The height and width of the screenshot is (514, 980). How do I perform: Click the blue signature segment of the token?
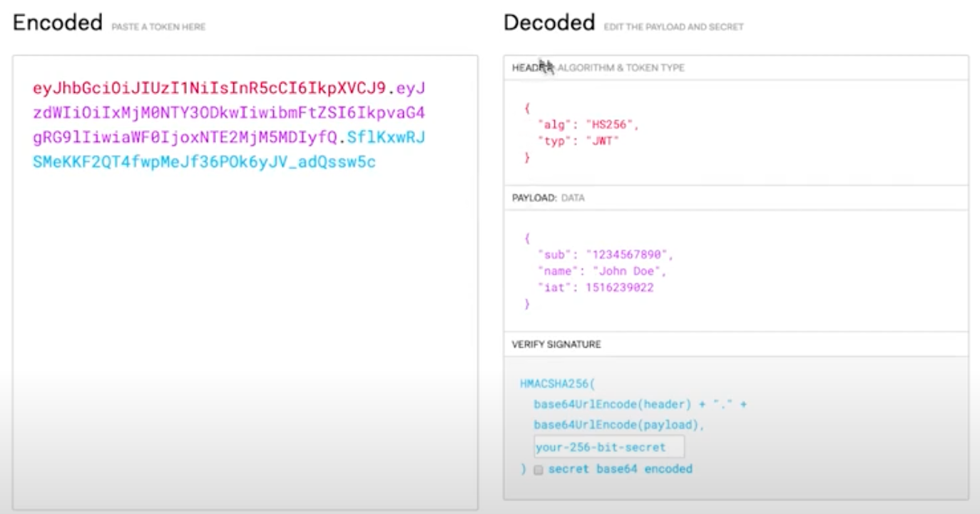pyautogui.click(x=204, y=162)
